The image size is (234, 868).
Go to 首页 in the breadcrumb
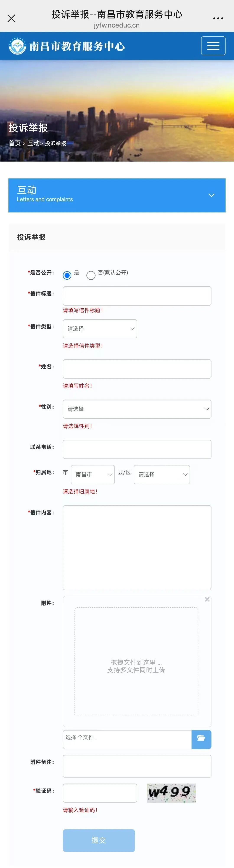[15, 143]
